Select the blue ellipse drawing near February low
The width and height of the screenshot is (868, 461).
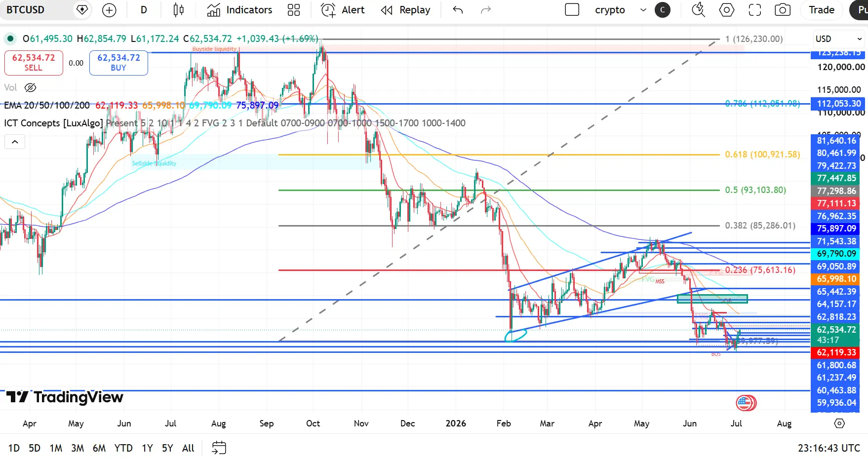(x=515, y=335)
